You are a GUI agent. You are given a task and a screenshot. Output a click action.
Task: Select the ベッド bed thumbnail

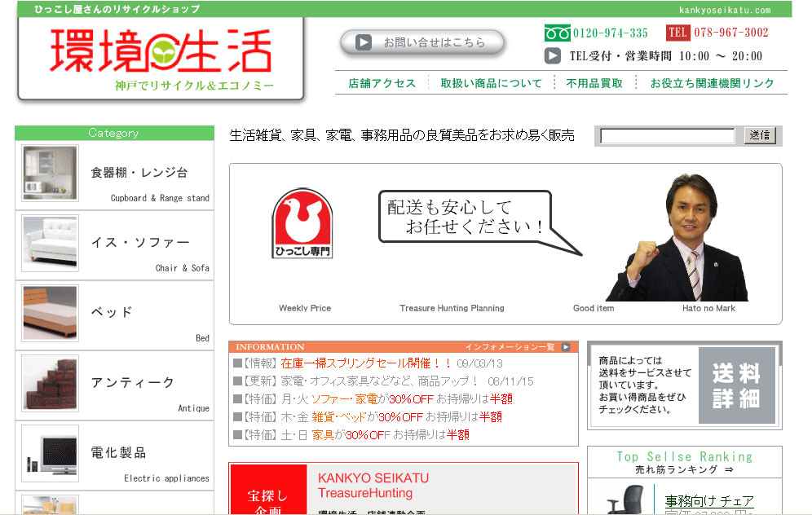(51, 313)
